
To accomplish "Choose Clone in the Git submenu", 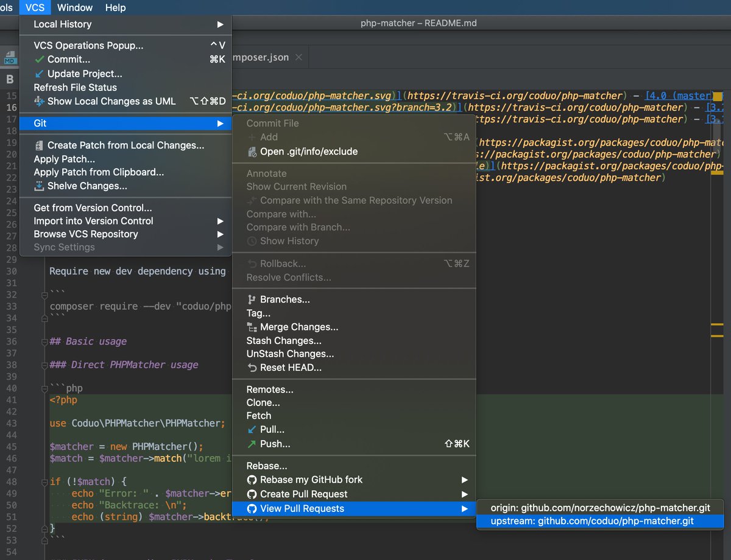I will coord(354,403).
